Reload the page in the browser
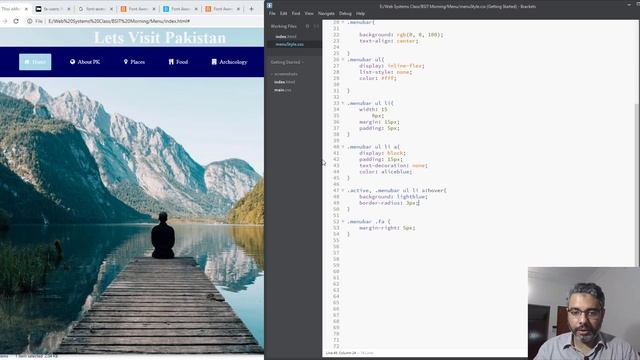Image resolution: width=640 pixels, height=360 pixels. [16, 21]
